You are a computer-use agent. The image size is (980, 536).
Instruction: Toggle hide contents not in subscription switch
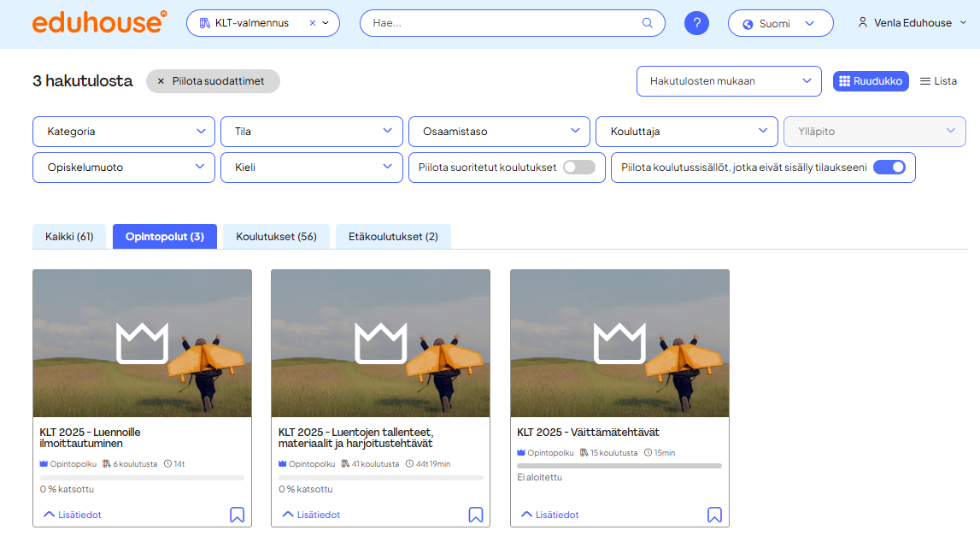(889, 168)
